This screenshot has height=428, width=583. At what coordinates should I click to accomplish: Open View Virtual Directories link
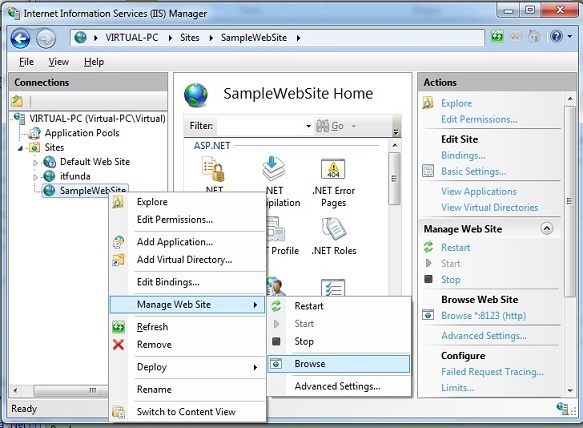(489, 207)
